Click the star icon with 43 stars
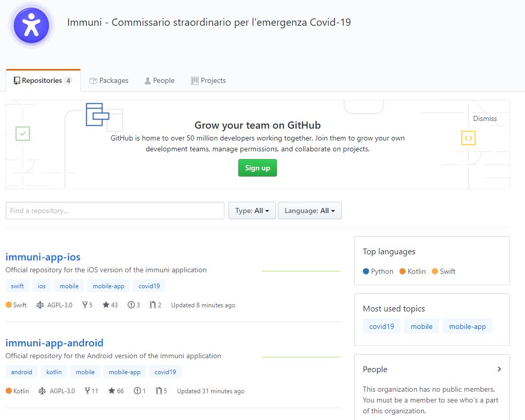 pos(106,305)
